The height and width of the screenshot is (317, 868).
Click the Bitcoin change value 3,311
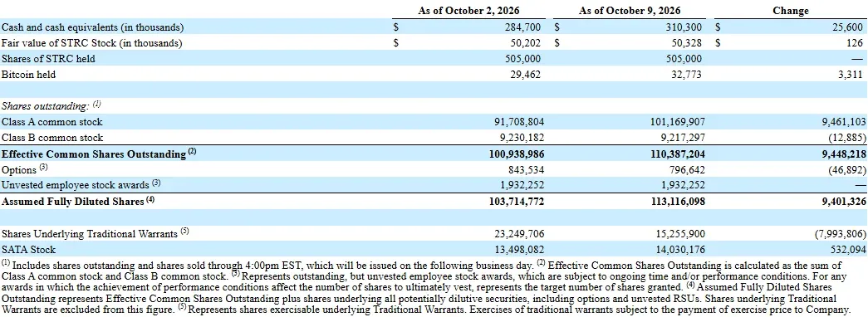[850, 74]
